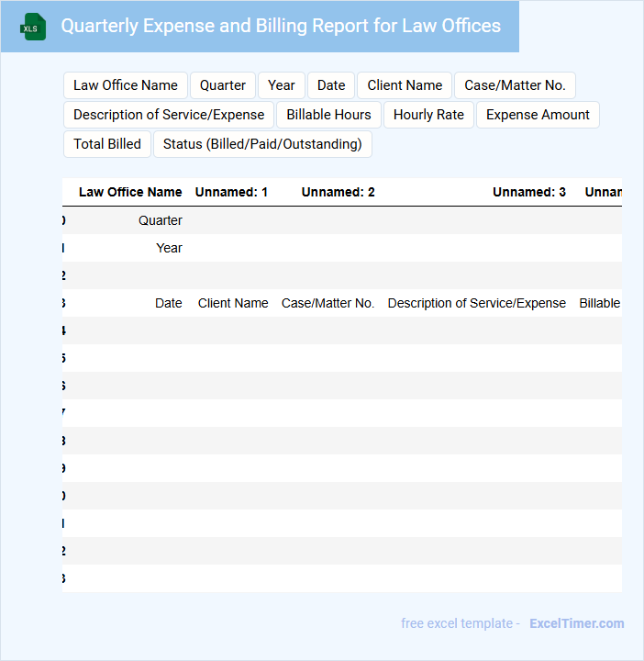644x661 pixels.
Task: Click the Expense Amount tag
Action: point(538,115)
